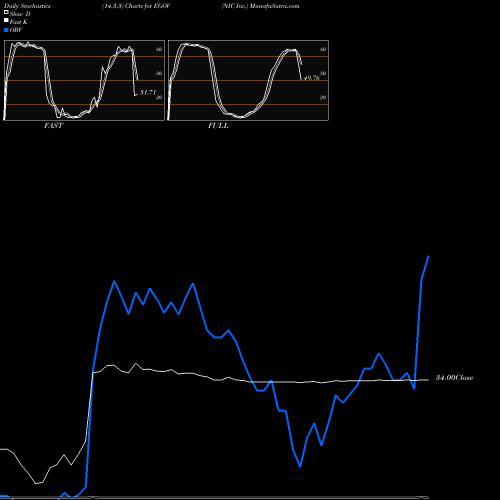Click the last peak of the blue OBV line
The width and height of the screenshot is (500, 500).
pos(428,256)
